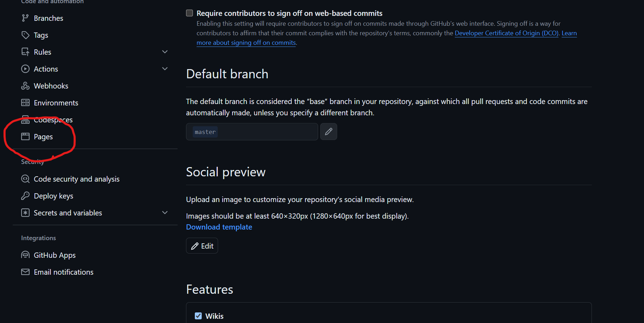The image size is (644, 323).
Task: Uncheck the Wikis feature checkbox
Action: 198,316
